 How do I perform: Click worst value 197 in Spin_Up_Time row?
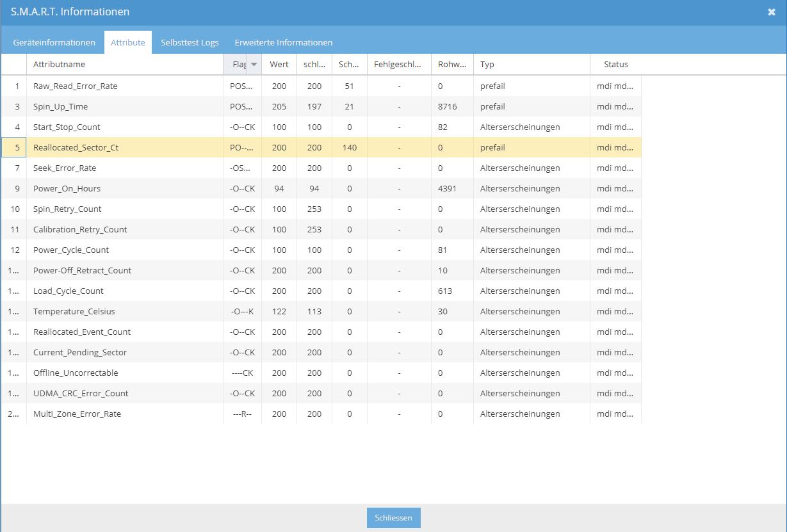tap(314, 106)
